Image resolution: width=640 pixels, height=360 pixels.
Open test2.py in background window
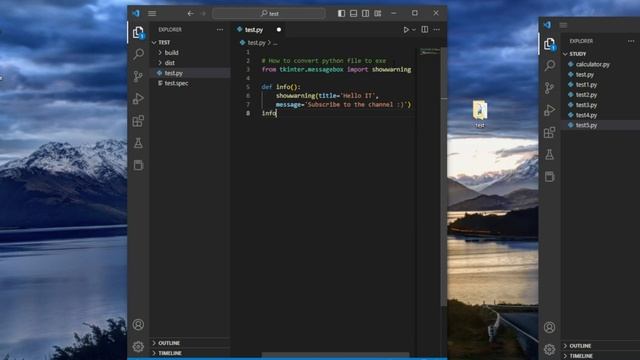point(586,95)
